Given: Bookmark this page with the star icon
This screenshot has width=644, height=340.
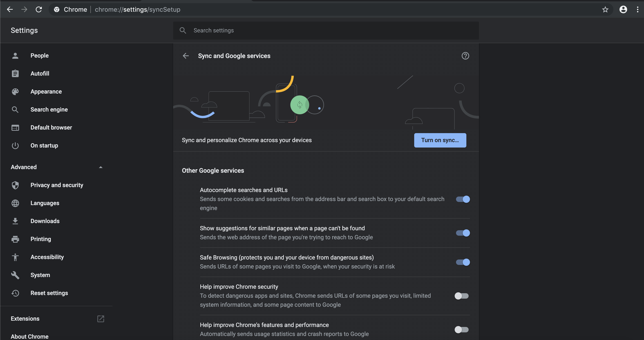Looking at the screenshot, I should (605, 9).
